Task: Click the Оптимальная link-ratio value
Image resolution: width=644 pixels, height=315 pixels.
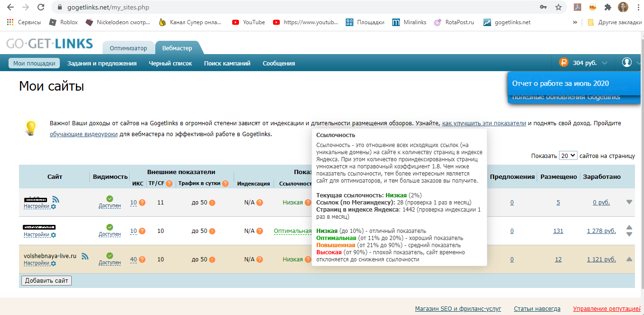Action: [293, 231]
